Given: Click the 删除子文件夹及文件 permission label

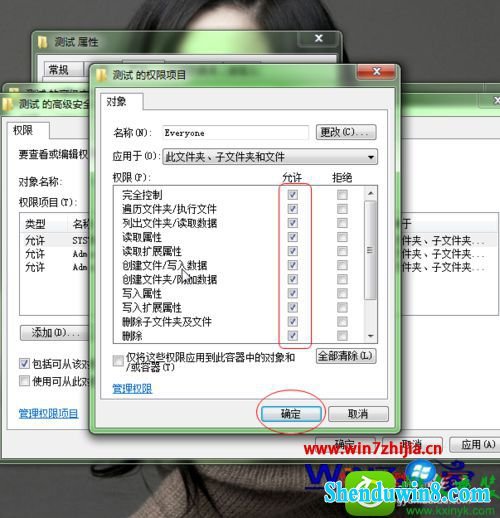Looking at the screenshot, I should point(167,322).
